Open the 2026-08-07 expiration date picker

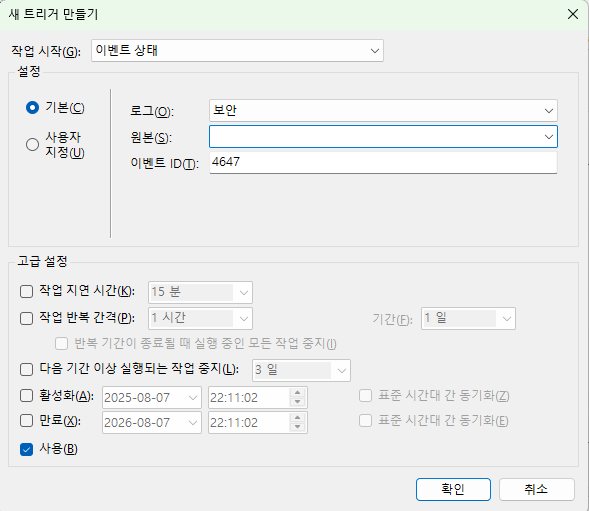(x=152, y=422)
